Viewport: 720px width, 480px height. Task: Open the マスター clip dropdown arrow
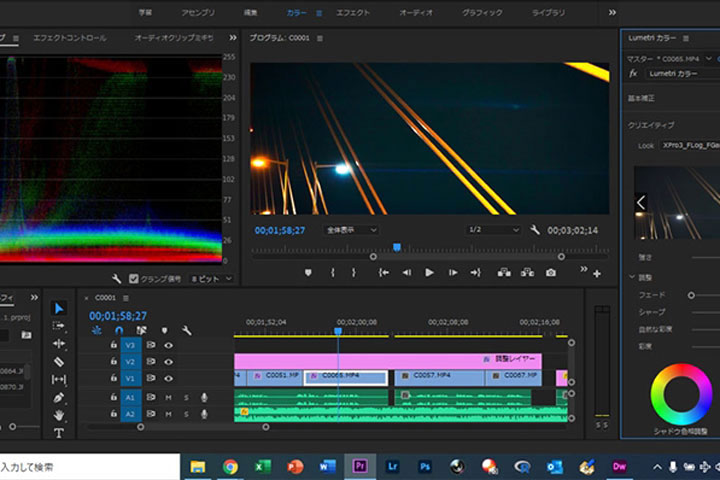click(x=709, y=58)
